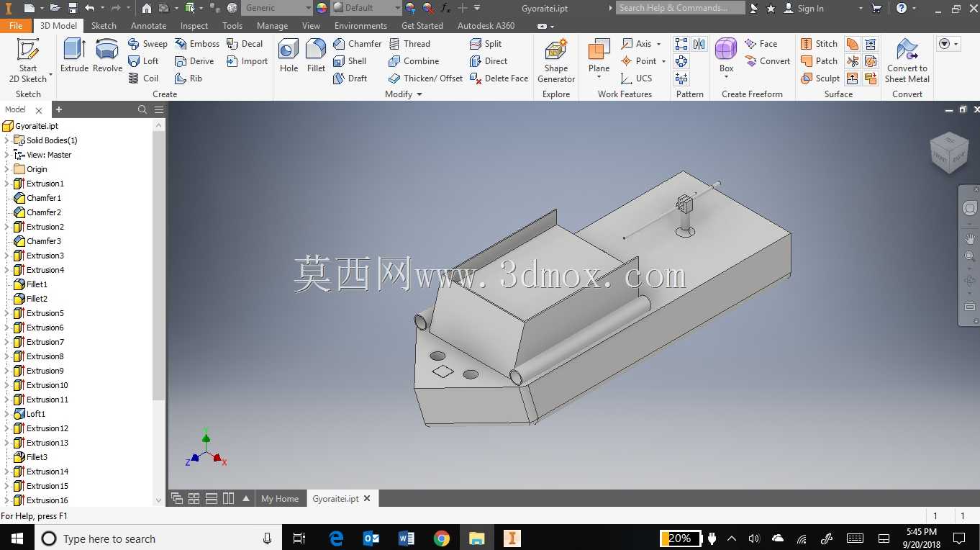Click the freeform Face button
The width and height of the screenshot is (980, 550).
pos(761,44)
